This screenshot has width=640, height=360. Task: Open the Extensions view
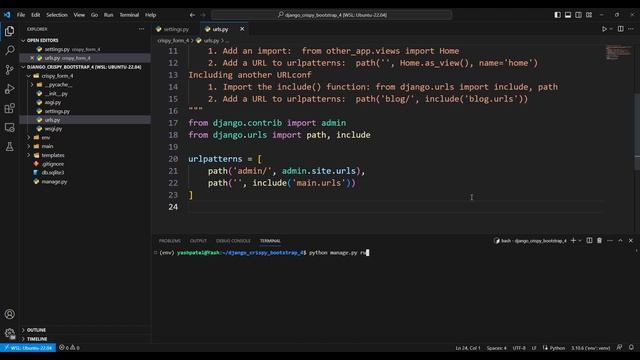click(9, 108)
